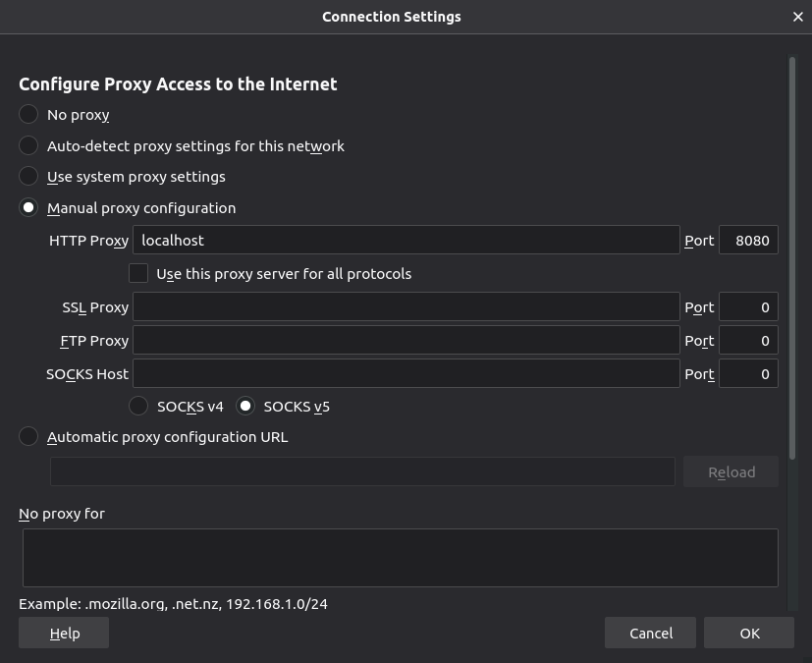This screenshot has height=663, width=812.
Task: Focus the FTP Proxy host field
Action: pyautogui.click(x=406, y=341)
